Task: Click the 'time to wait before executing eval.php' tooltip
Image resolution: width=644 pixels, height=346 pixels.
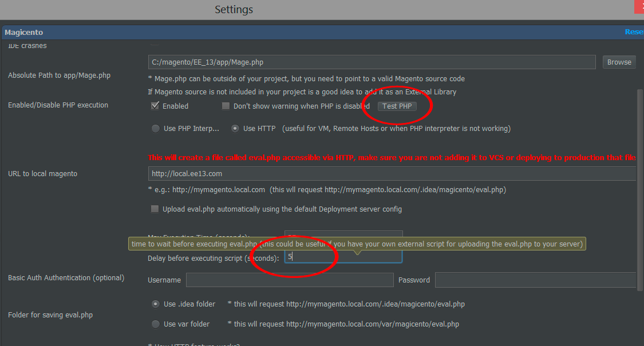Action: click(x=357, y=244)
